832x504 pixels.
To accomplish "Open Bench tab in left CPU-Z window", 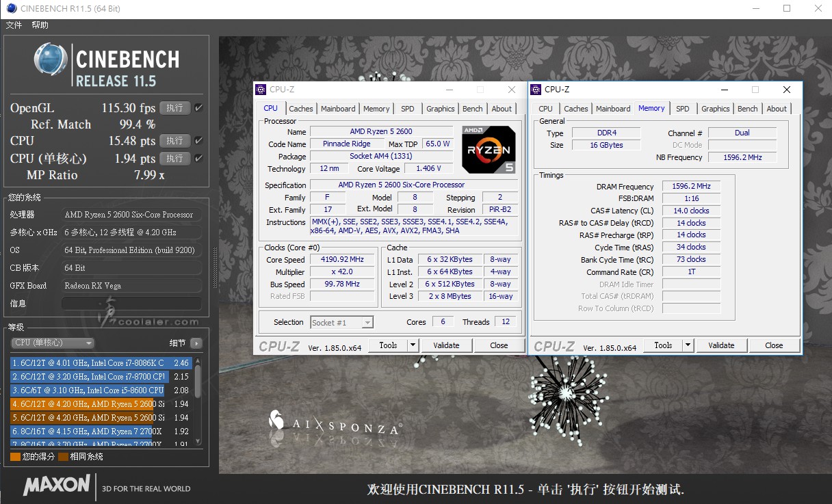I will [x=473, y=109].
